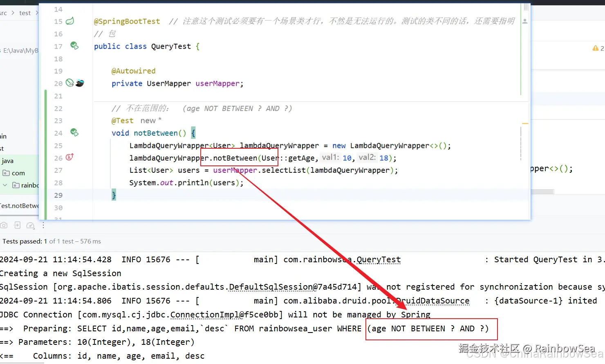Click the QueryTest class name in code
Screen dimensions: 605x364
click(171, 46)
